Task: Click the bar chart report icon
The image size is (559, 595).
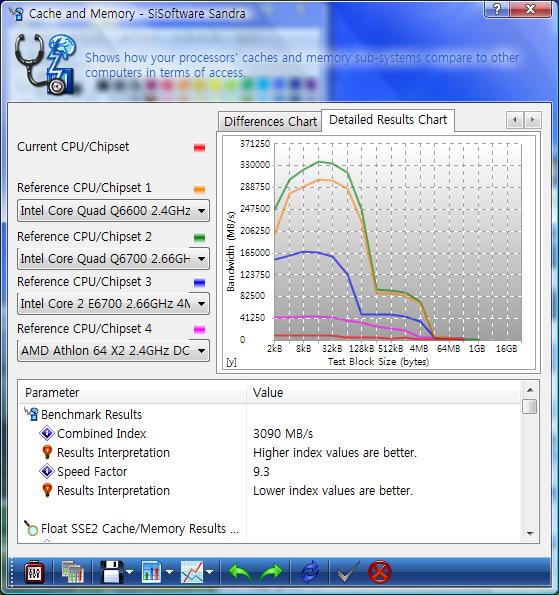Action: pyautogui.click(x=152, y=572)
